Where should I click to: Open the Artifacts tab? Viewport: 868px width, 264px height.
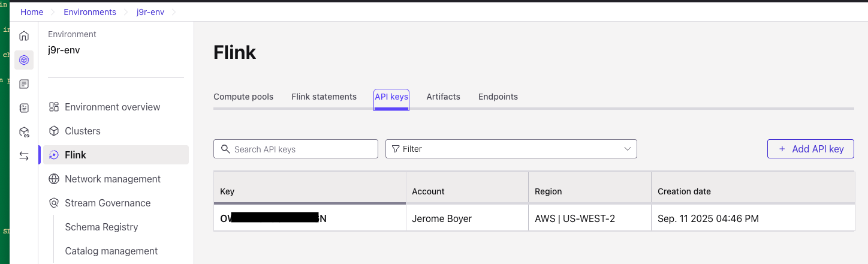(x=443, y=97)
